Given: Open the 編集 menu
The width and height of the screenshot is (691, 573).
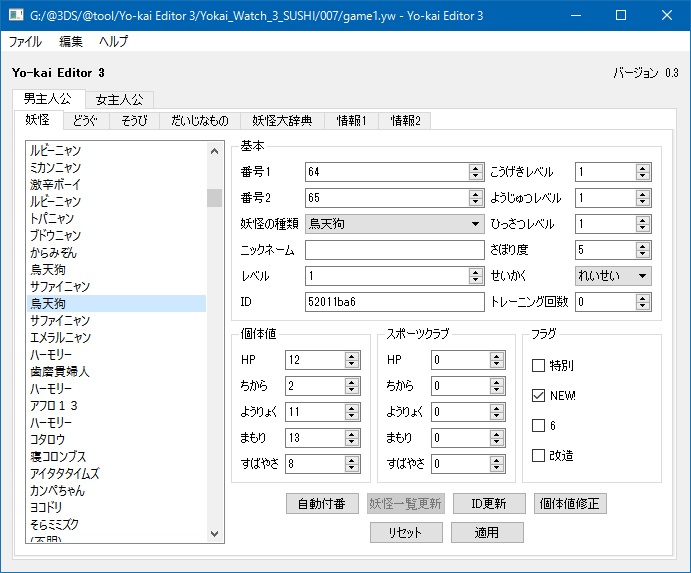Looking at the screenshot, I should (x=71, y=41).
